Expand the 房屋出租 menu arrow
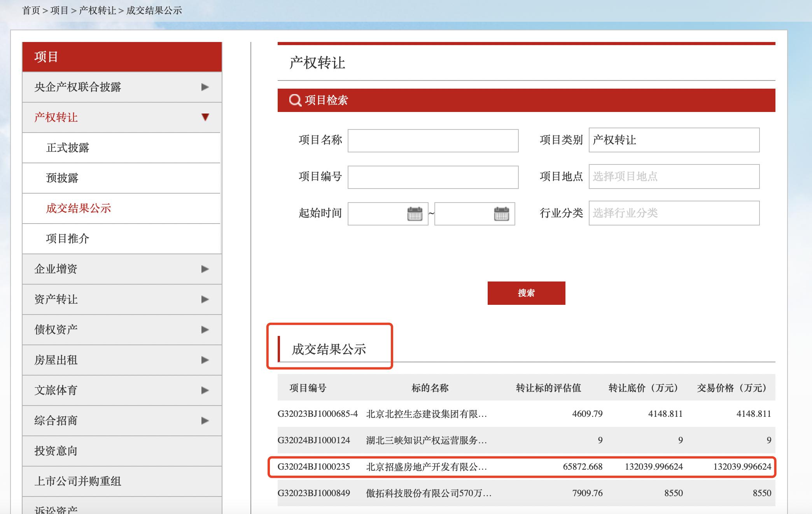Viewport: 812px width, 514px height. click(x=205, y=360)
